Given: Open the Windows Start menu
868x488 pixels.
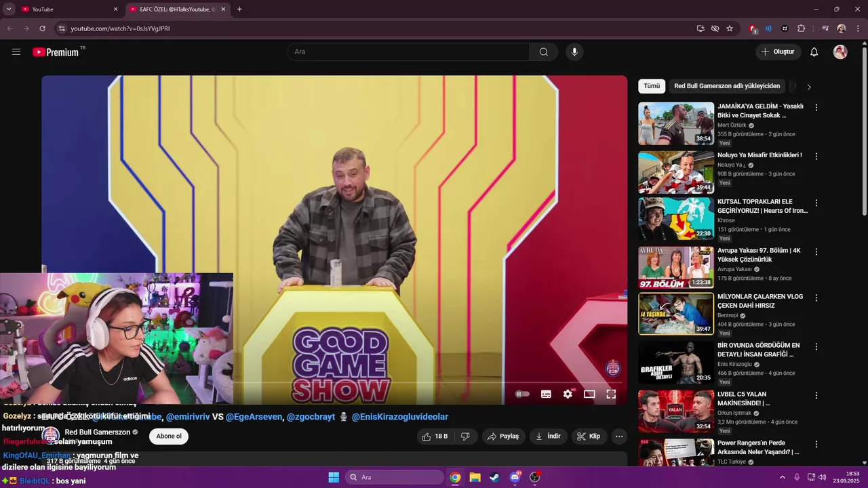Looking at the screenshot, I should click(x=334, y=477).
